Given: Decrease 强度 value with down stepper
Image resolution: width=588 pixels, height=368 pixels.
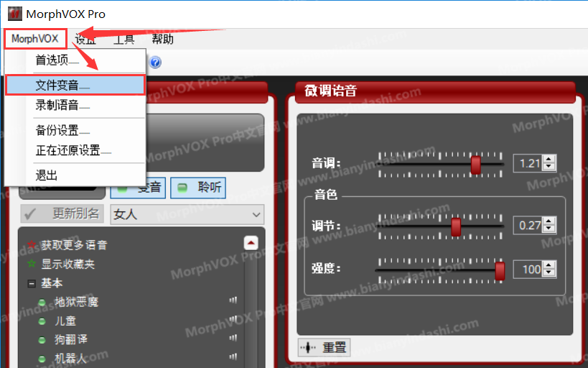Looking at the screenshot, I should pos(549,273).
